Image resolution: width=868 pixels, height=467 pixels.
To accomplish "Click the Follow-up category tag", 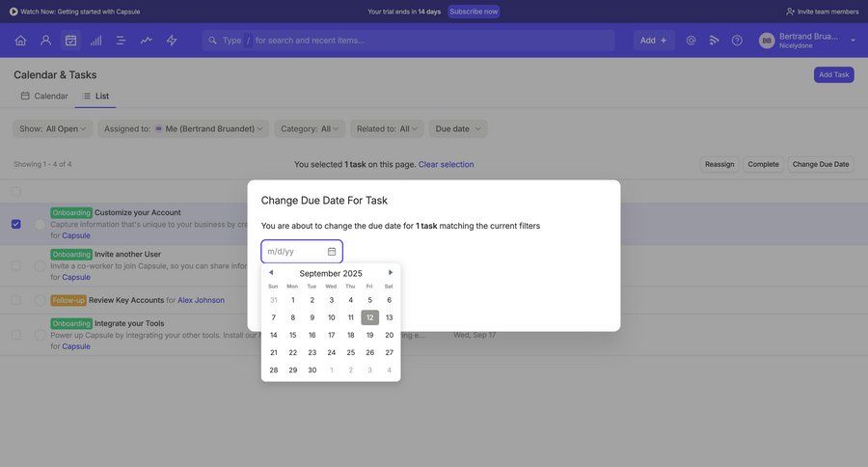I will [68, 300].
